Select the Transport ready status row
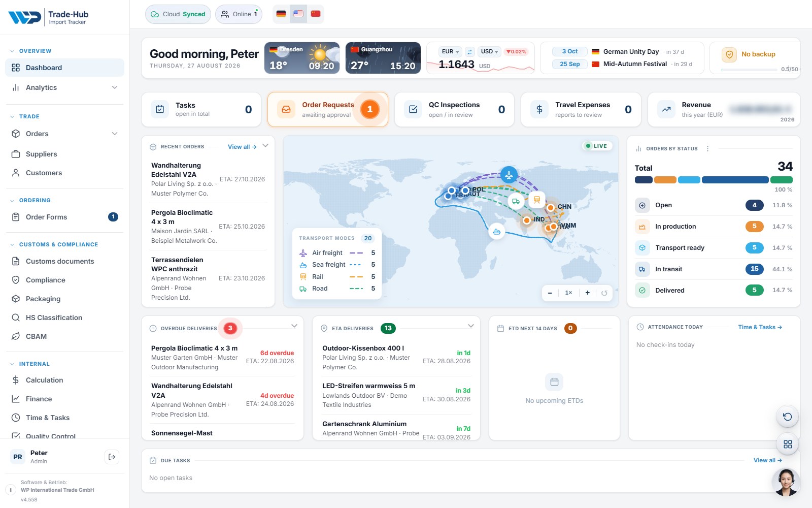The width and height of the screenshot is (812, 508). pos(714,248)
